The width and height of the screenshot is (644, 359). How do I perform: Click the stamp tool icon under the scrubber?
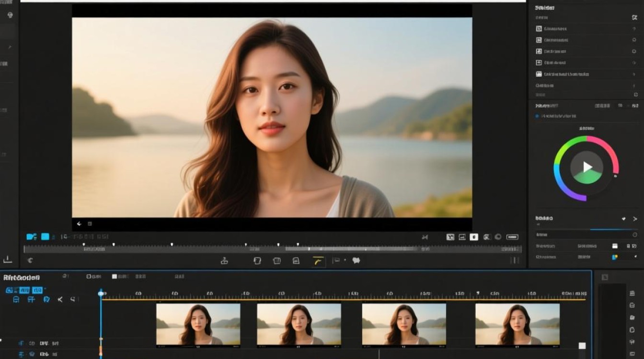pos(224,261)
